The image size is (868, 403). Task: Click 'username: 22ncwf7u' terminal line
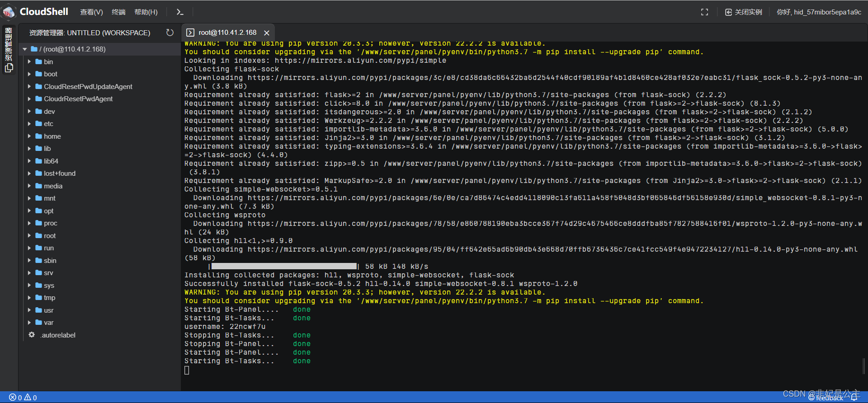(x=225, y=327)
